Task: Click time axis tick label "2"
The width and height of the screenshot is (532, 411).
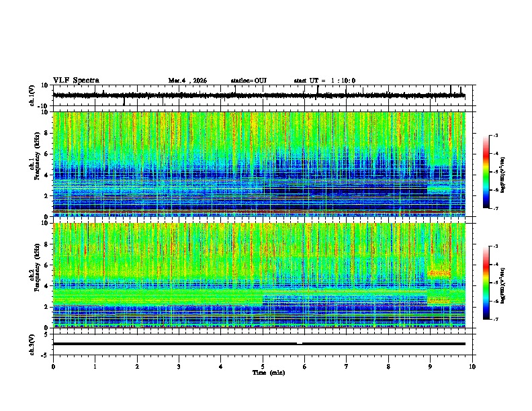Action: point(137,367)
